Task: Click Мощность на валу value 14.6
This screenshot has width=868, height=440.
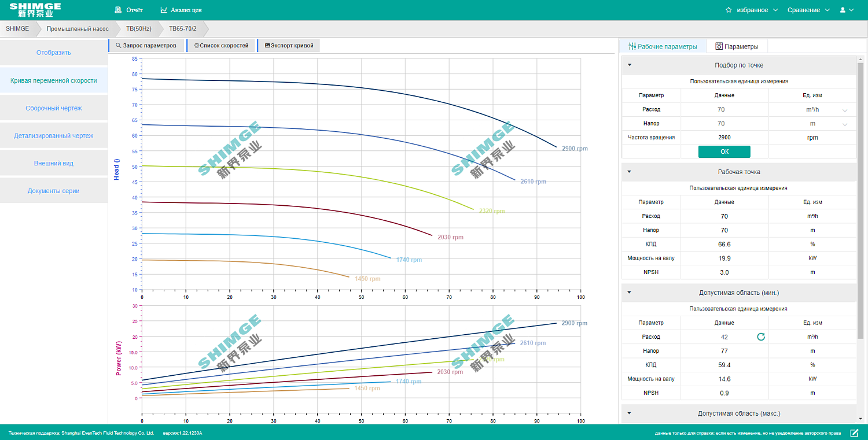Action: 724,379
